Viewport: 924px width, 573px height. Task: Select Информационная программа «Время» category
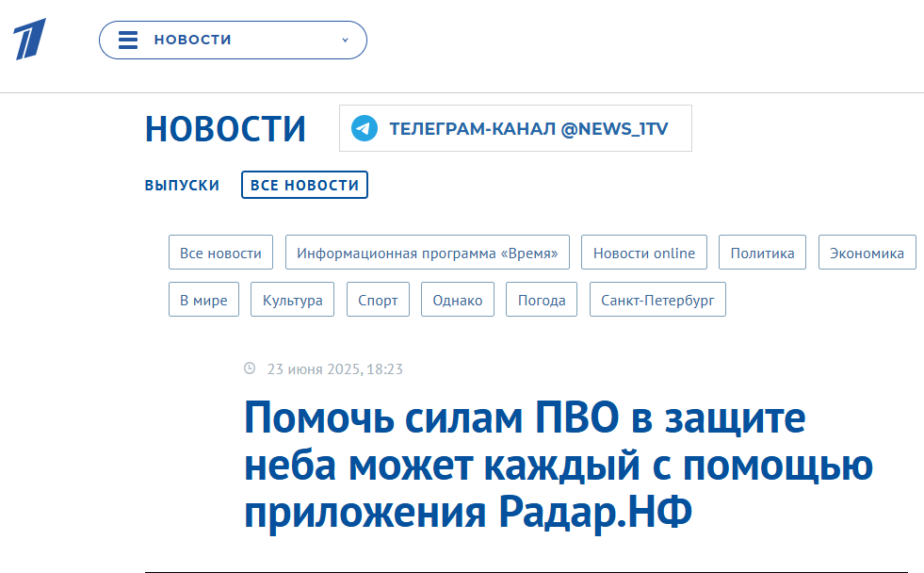(x=428, y=253)
